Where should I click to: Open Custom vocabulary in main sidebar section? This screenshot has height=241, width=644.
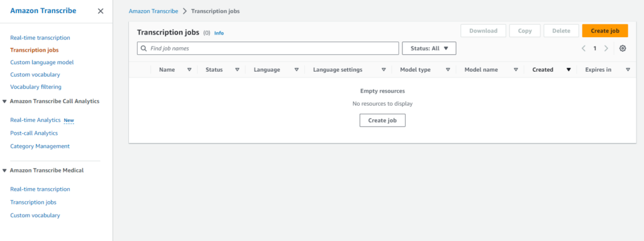pos(35,75)
